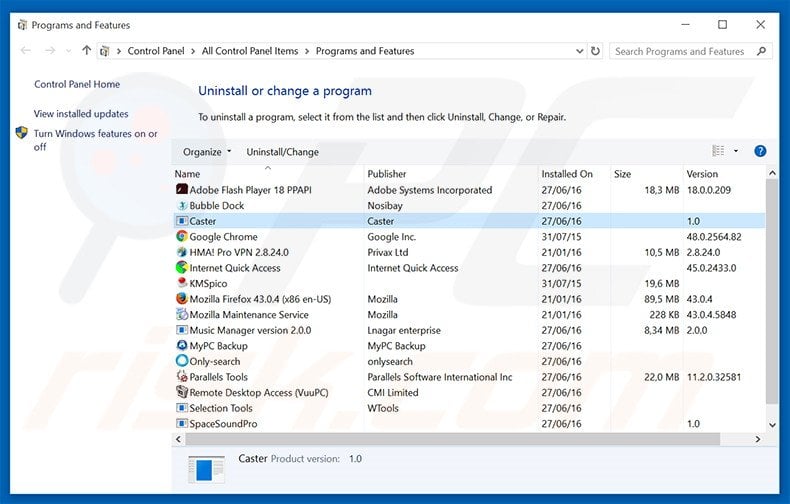Go back with the back arrow
This screenshot has height=504, width=790.
click(x=26, y=50)
